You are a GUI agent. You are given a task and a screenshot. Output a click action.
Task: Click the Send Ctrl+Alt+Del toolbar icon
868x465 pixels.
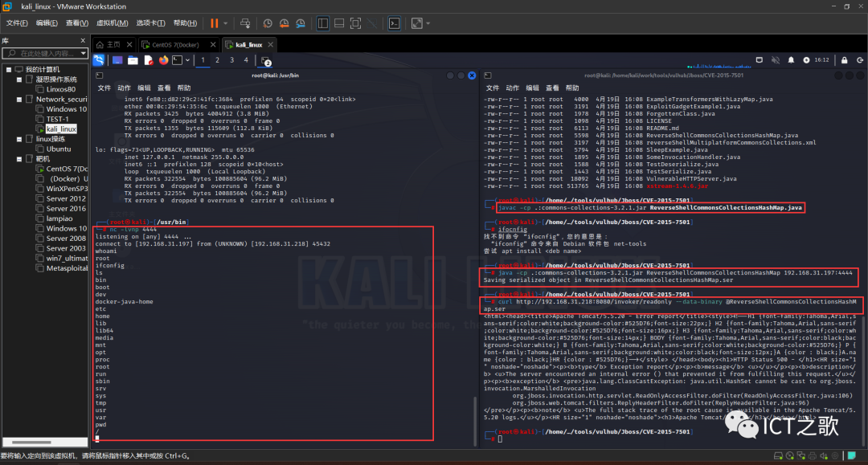coord(245,23)
